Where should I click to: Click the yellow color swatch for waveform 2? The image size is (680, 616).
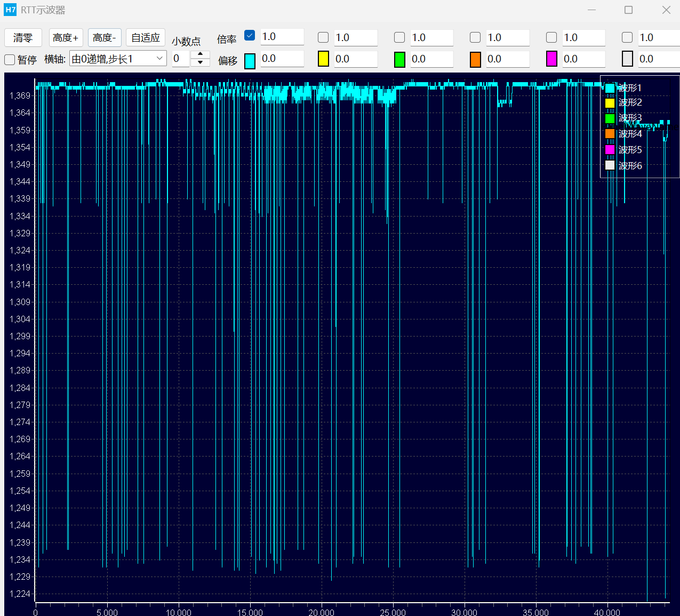point(323,59)
